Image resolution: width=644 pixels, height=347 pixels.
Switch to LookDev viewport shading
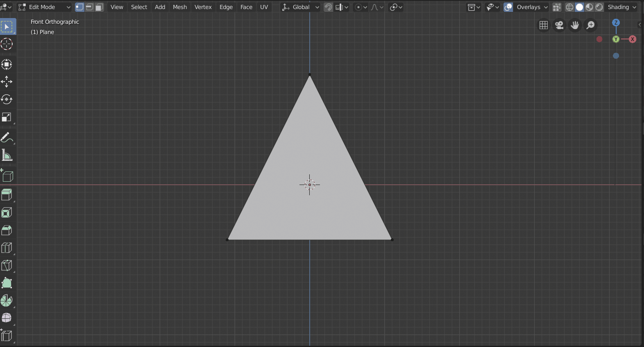[x=589, y=7]
